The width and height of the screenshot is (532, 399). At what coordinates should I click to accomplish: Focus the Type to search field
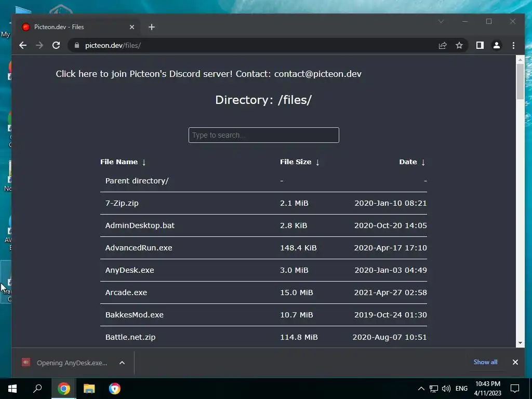coord(263,135)
